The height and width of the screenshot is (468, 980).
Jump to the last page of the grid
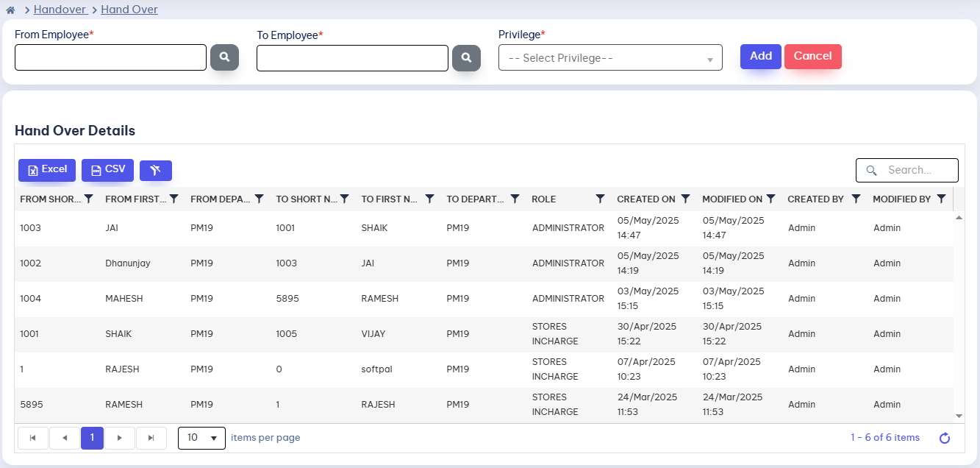151,438
